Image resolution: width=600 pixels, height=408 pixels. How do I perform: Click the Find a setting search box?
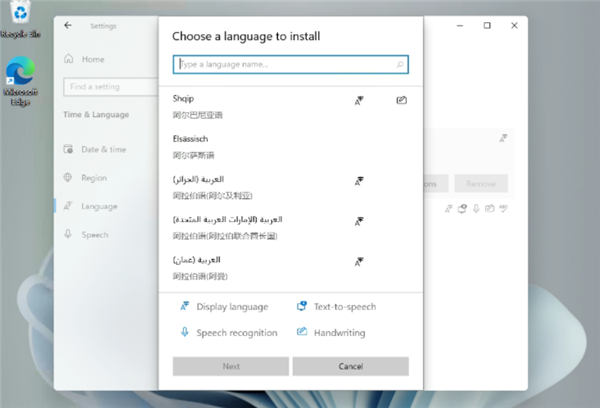pyautogui.click(x=111, y=87)
